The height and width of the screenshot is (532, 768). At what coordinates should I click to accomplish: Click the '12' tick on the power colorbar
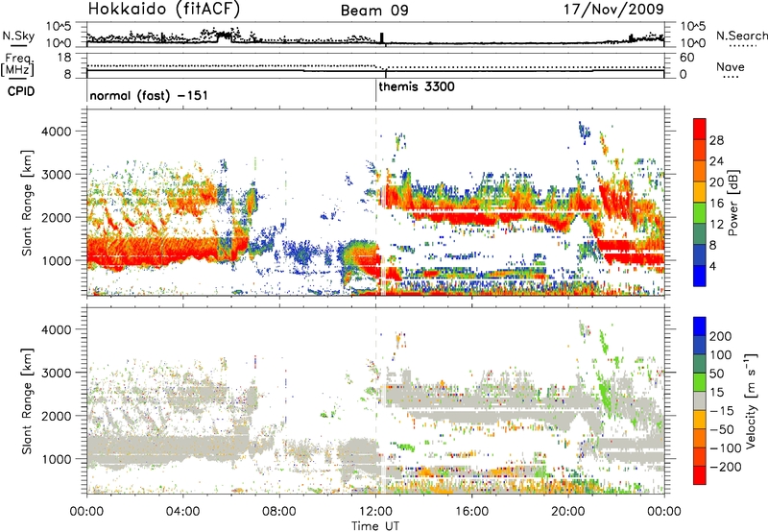coord(716,224)
